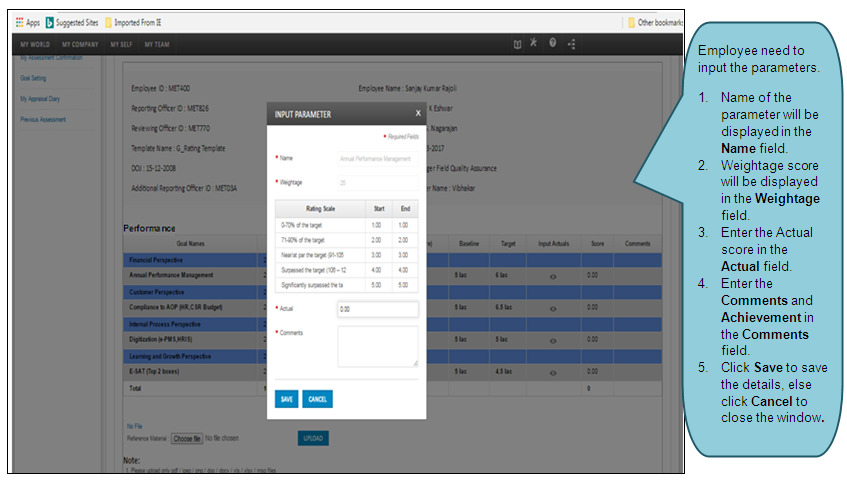
Task: Click Compliance to AOP goal name
Action: (x=176, y=307)
